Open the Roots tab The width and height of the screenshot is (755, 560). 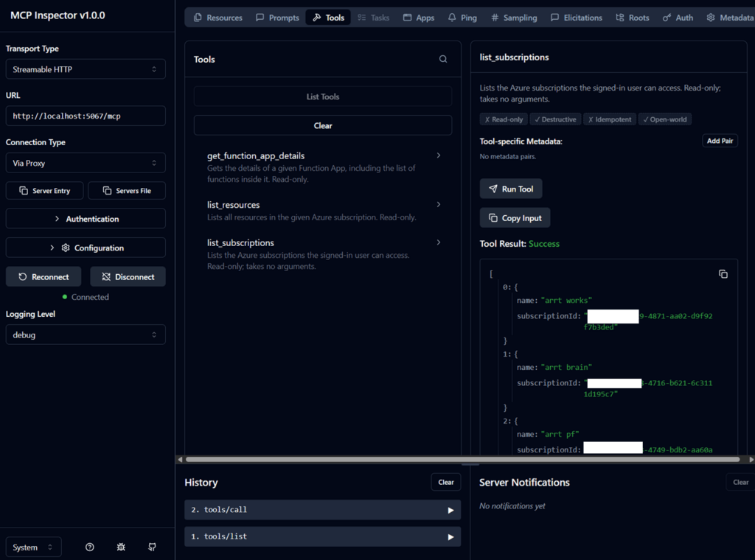tap(632, 18)
